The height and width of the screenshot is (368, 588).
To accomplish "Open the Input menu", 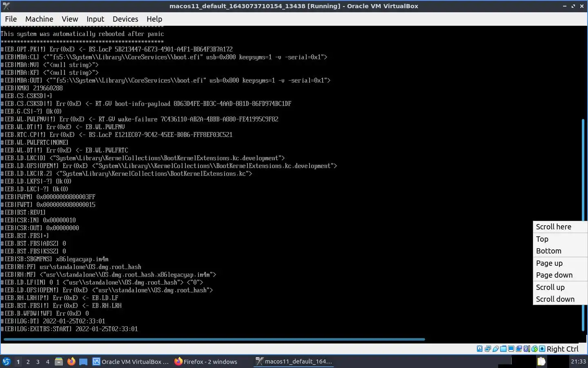I will (x=95, y=19).
